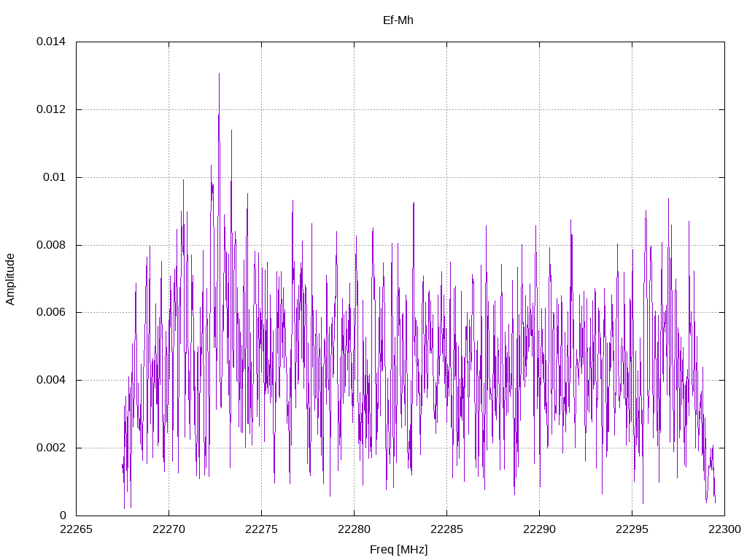Click the 22275 x-axis tick label

click(261, 529)
